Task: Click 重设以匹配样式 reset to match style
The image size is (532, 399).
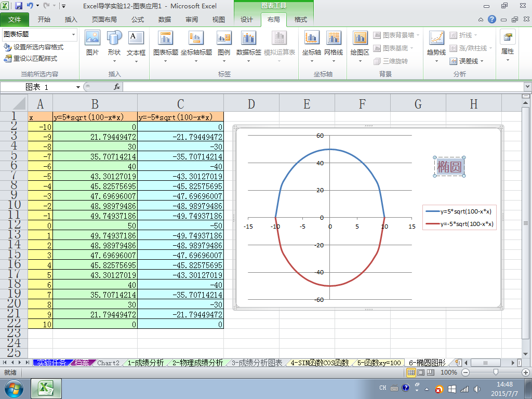Action: [30, 59]
